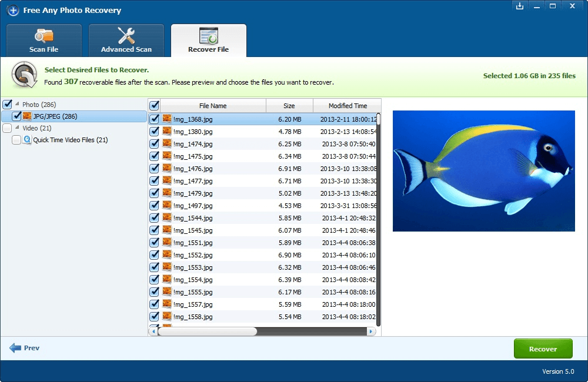This screenshot has width=588, height=382.
Task: Uncheck the !mg_1474.jpg file
Action: (155, 144)
